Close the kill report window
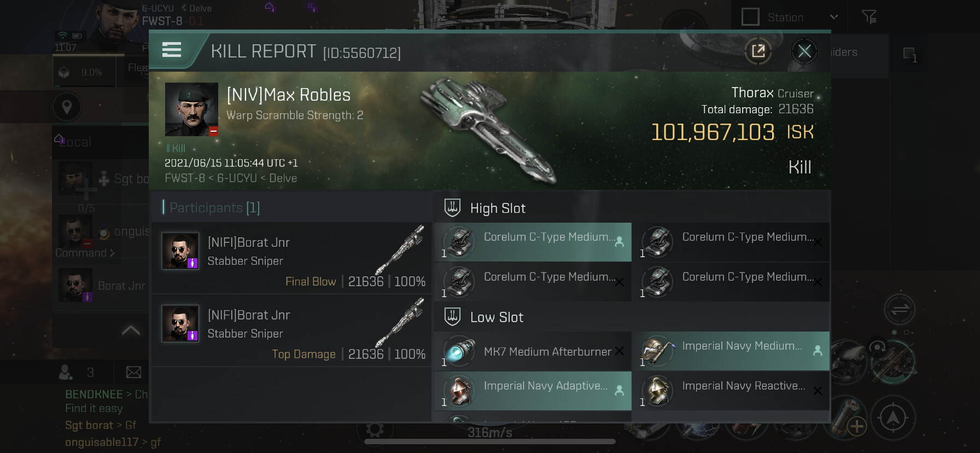The height and width of the screenshot is (453, 980). [804, 51]
